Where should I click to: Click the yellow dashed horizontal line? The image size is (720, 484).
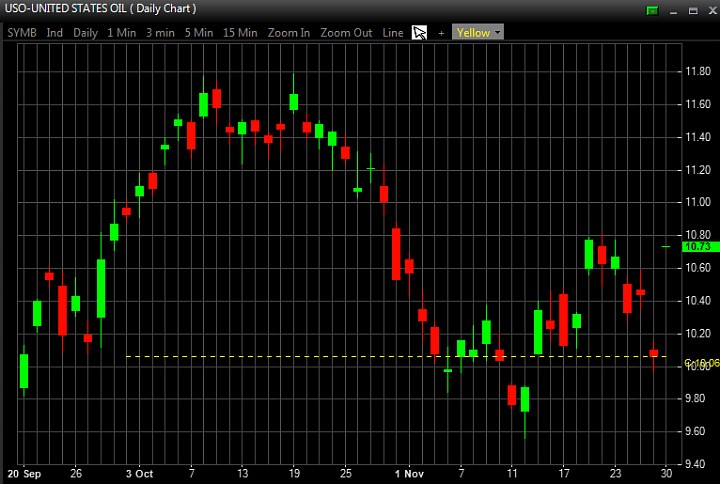click(396, 356)
